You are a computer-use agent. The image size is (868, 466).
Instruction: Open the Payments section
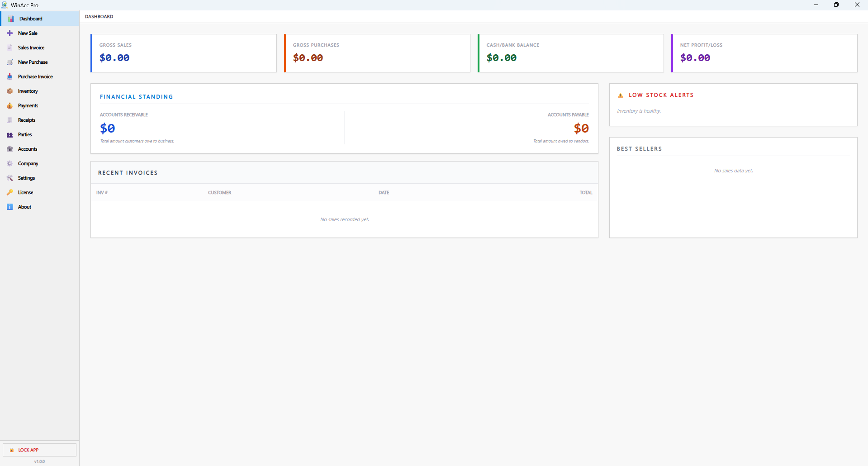28,105
